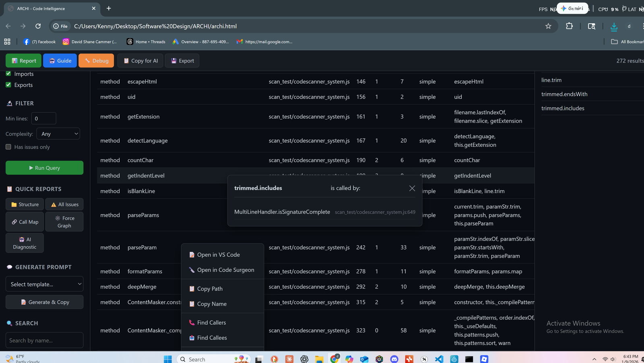Viewport: 644px width, 363px height.
Task: Open the All Issues report
Action: [x=64, y=204]
